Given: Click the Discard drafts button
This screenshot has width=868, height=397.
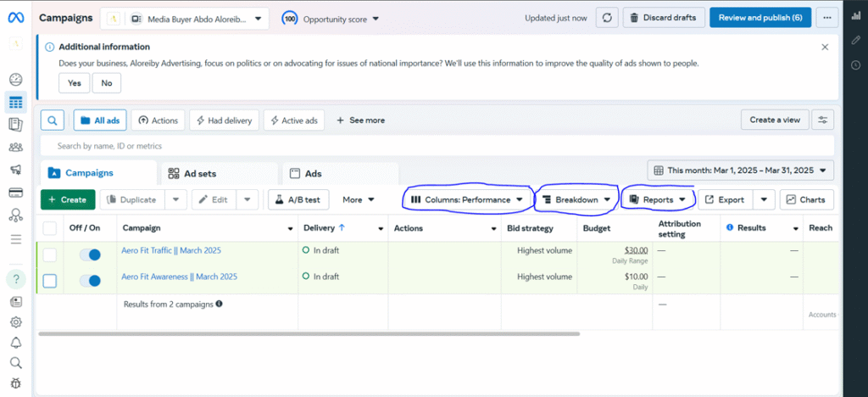Looking at the screenshot, I should [x=664, y=18].
